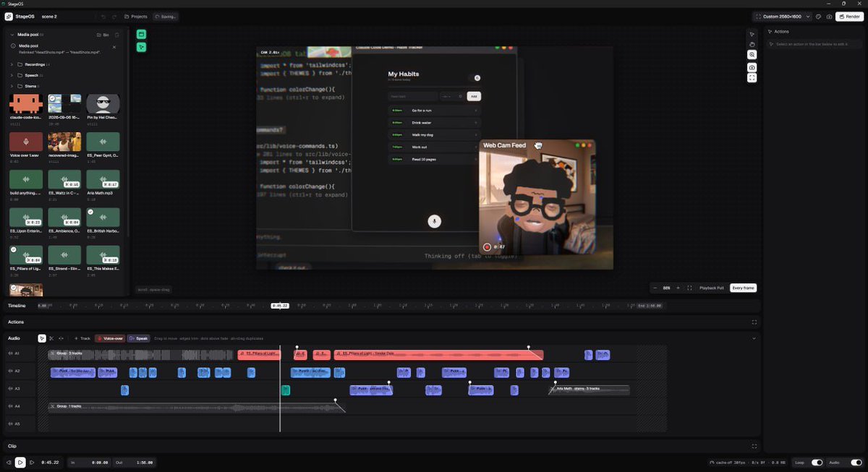Screen dimensions: 868x472
Task: Click the 0:45.22 playhead marker on the timeline
Action: (x=280, y=306)
